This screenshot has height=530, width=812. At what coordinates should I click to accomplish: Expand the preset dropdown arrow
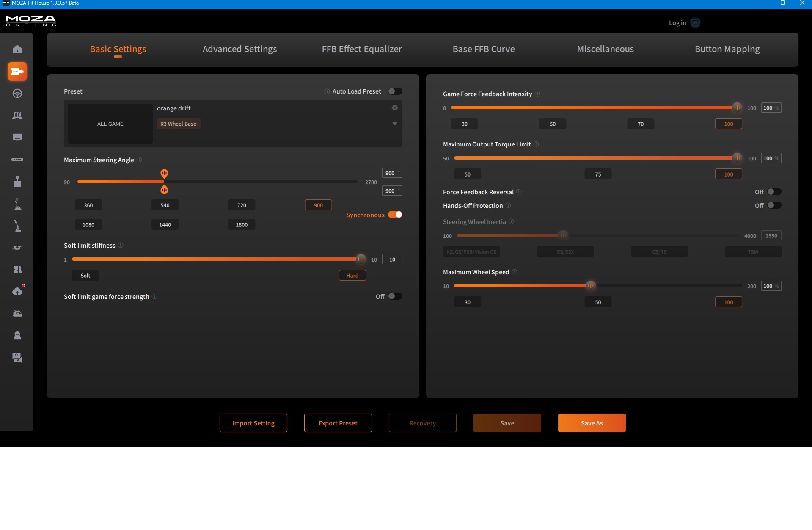[x=395, y=124]
